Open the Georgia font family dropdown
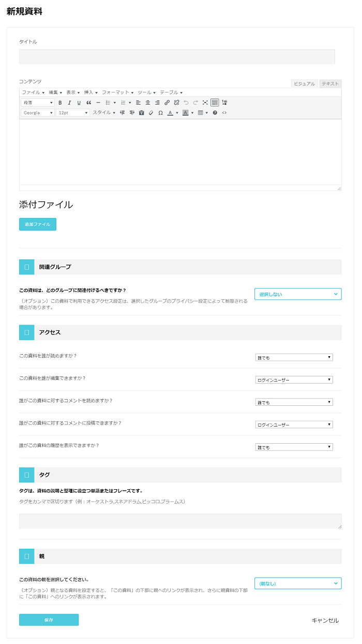This screenshot has height=644, width=362. [38, 112]
